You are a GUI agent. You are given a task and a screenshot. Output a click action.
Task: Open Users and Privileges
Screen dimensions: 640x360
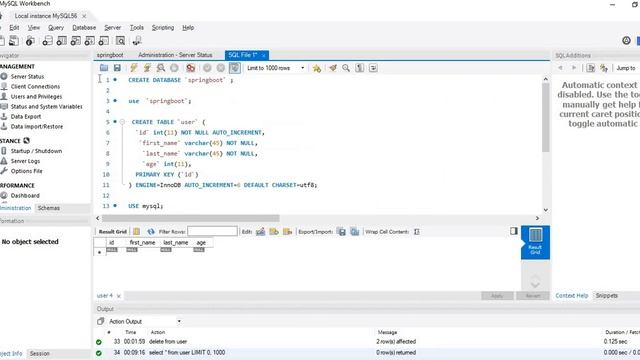(x=36, y=96)
